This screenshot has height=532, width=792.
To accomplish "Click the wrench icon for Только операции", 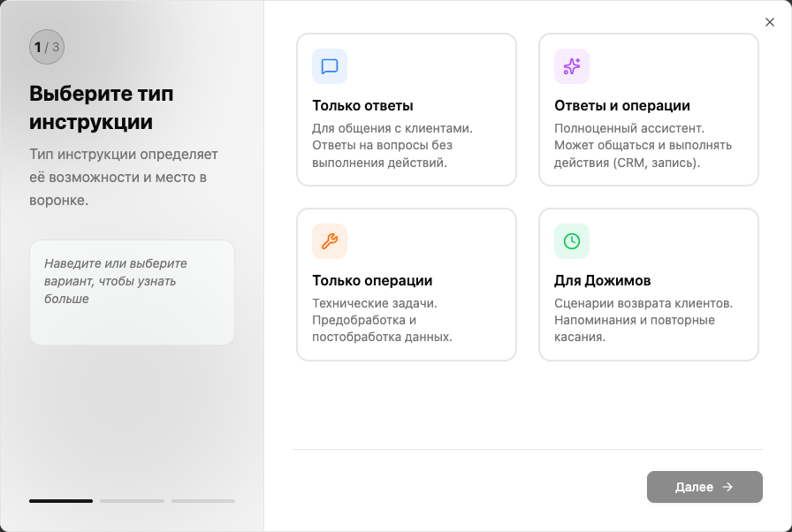I will (330, 241).
